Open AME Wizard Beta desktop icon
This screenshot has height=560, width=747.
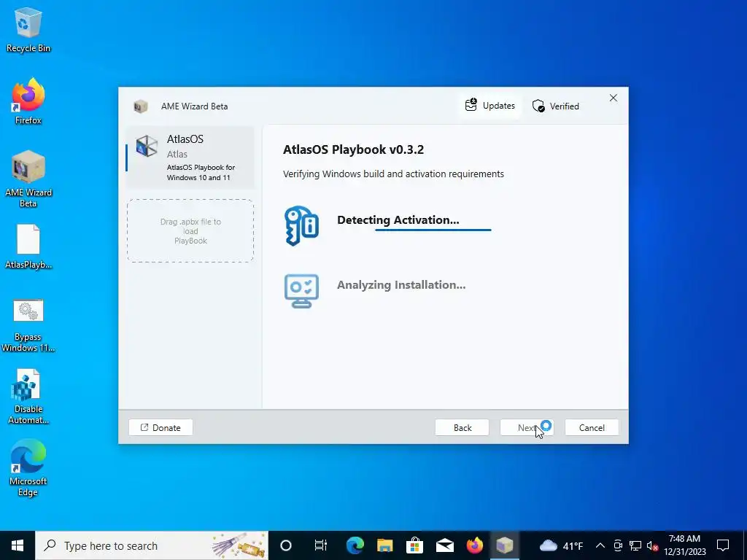tap(28, 178)
